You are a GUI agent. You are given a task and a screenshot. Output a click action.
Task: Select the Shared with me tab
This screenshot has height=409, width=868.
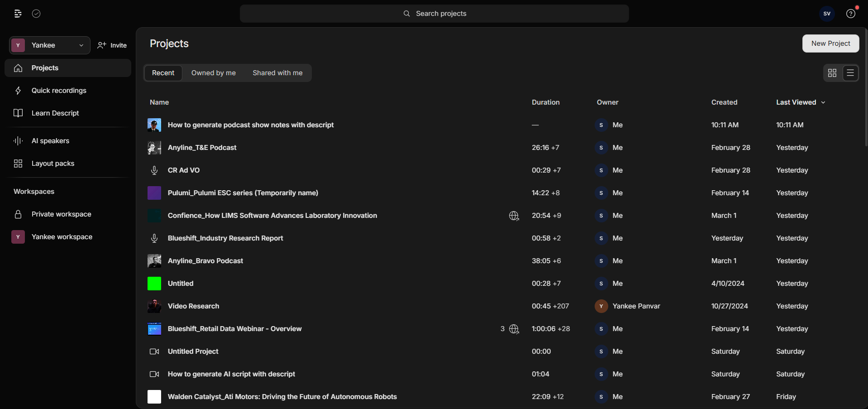point(277,73)
